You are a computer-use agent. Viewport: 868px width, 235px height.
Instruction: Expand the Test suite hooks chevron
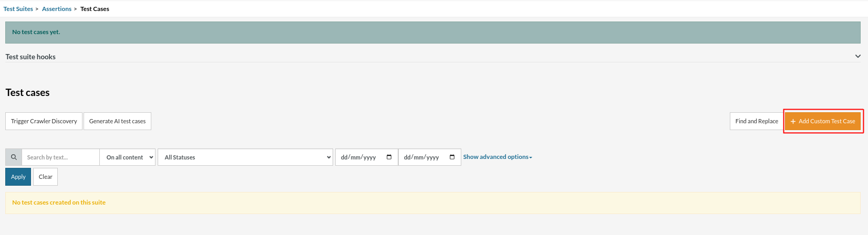857,56
